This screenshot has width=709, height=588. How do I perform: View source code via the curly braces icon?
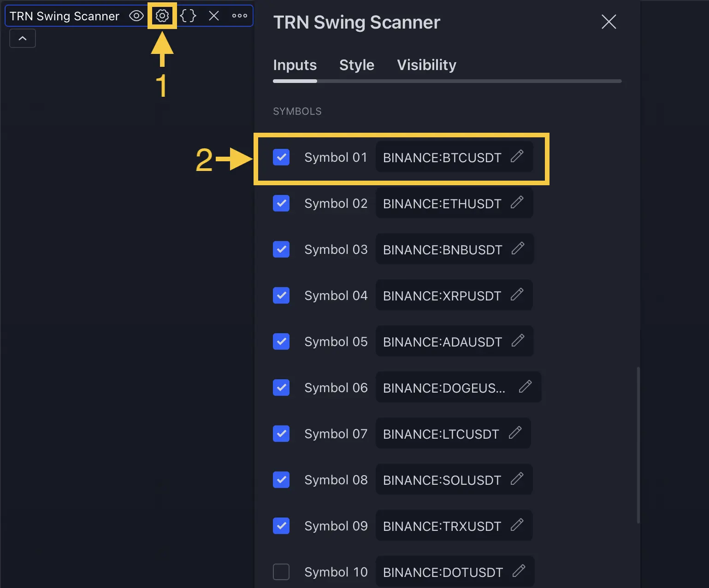pyautogui.click(x=188, y=15)
